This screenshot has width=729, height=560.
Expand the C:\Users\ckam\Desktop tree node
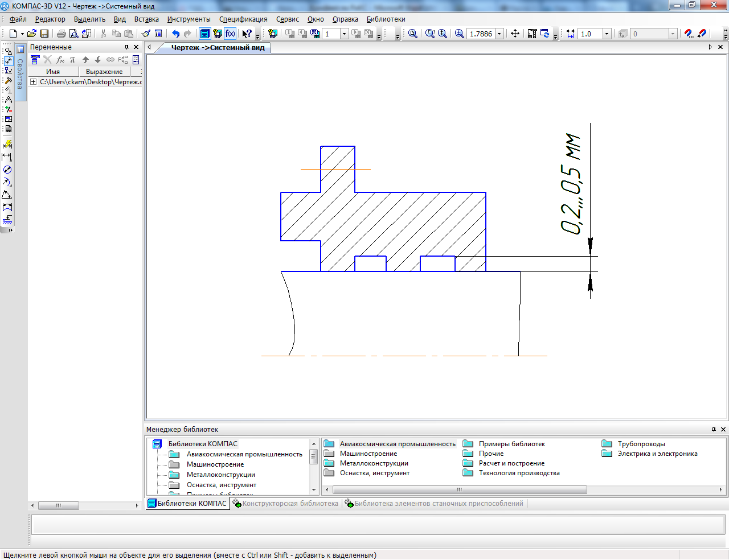pyautogui.click(x=34, y=82)
